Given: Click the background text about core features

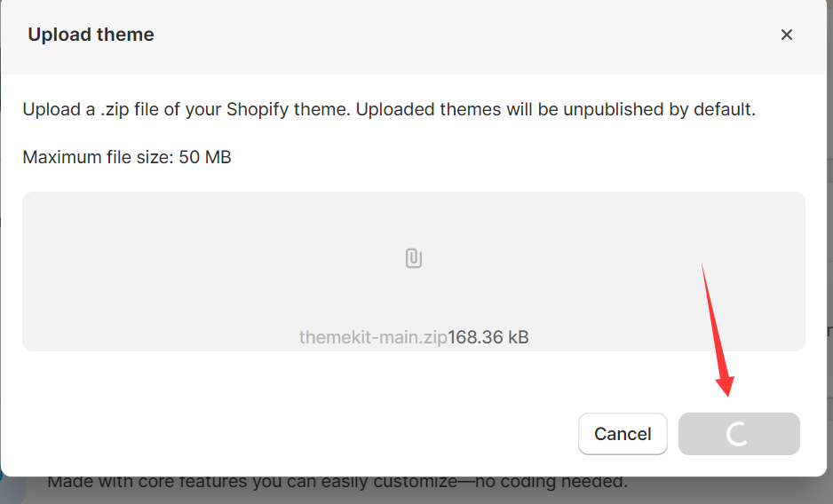Looking at the screenshot, I should point(337,484).
